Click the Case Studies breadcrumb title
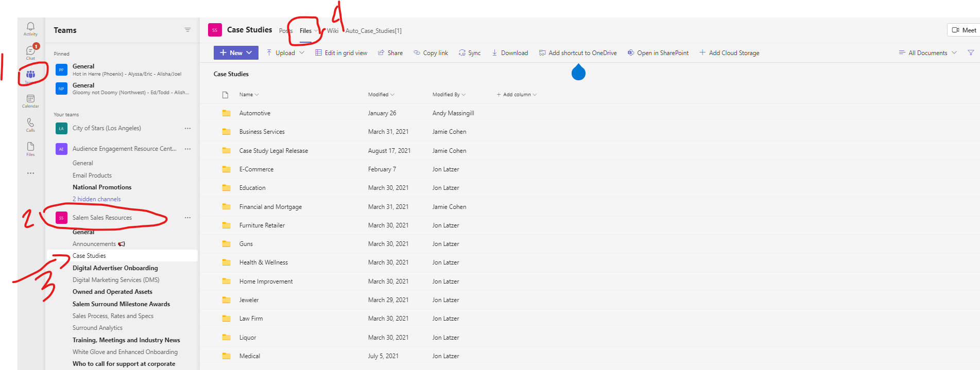Screen dimensions: 980x370 tap(231, 74)
